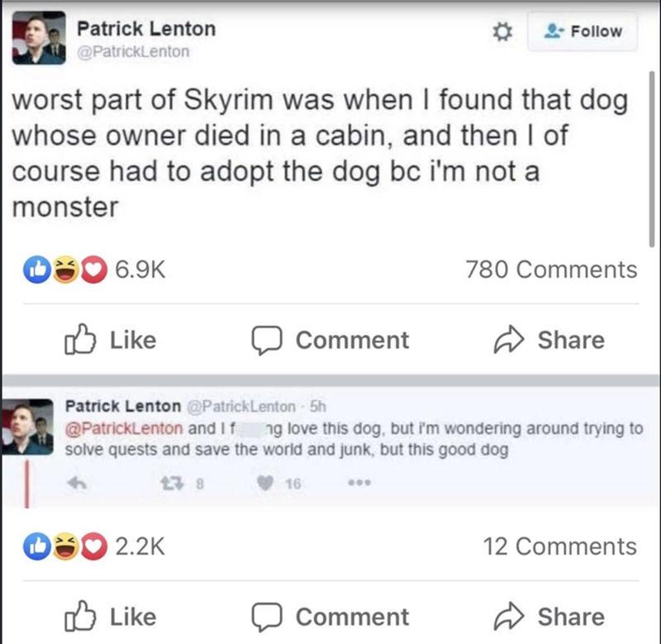Open the 780 Comments link

click(551, 270)
